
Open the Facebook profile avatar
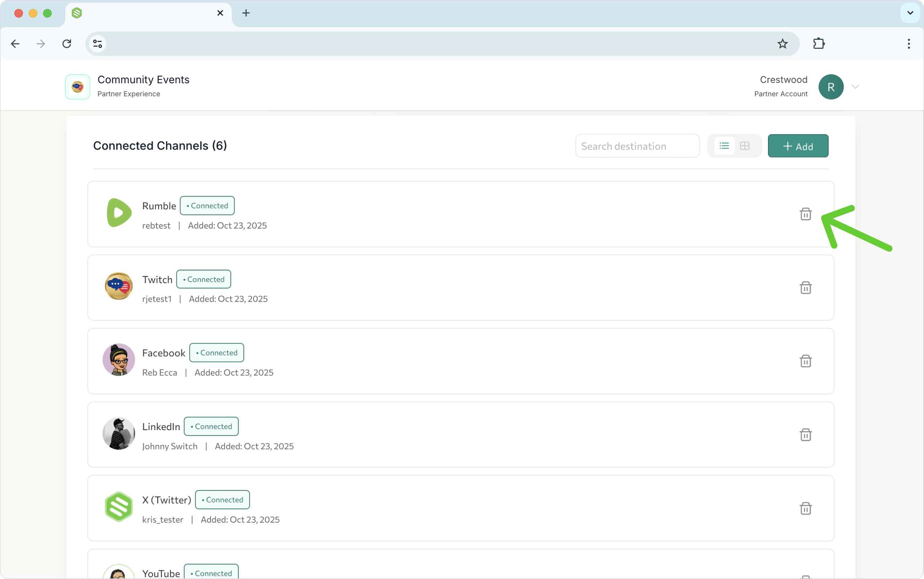119,359
